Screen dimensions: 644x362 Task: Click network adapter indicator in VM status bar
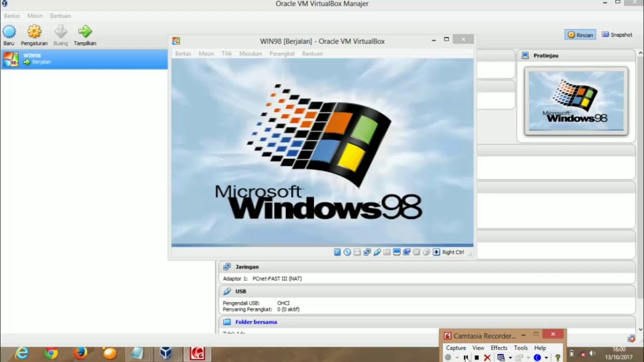367,252
